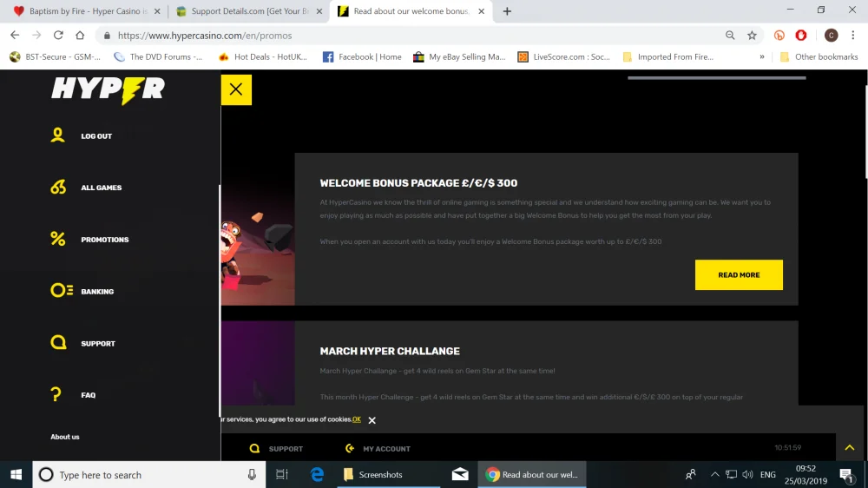Bookmark this page with the star
Image resolution: width=868 pixels, height=488 pixels.
coord(752,36)
